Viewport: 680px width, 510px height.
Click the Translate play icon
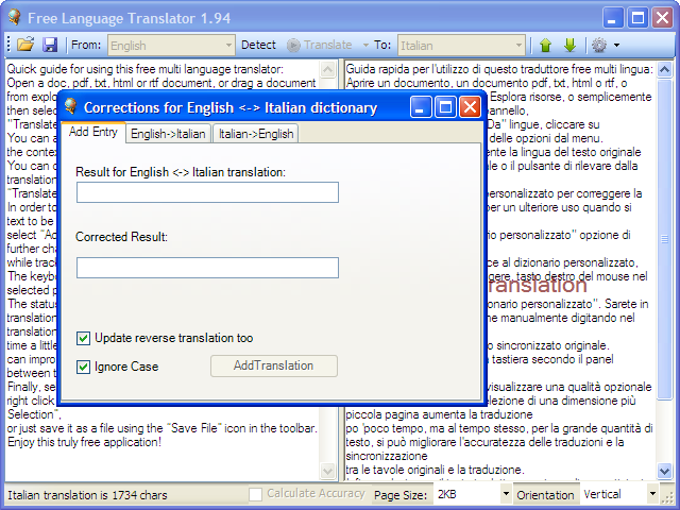tap(294, 45)
